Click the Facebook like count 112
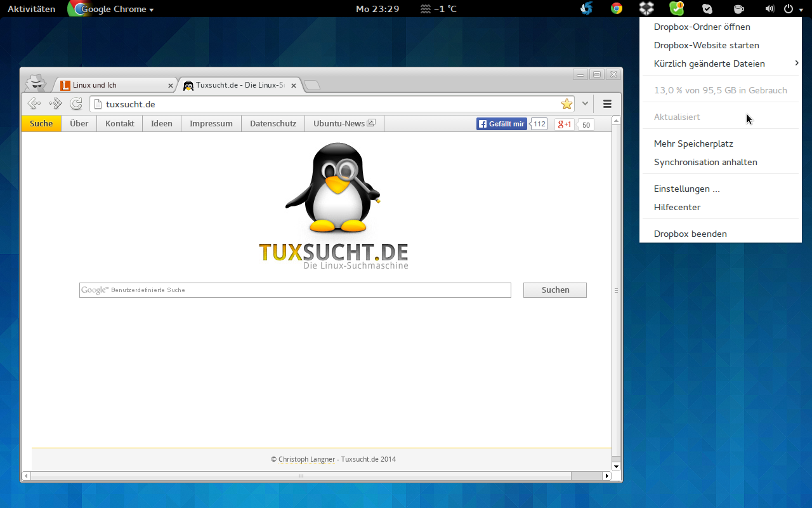The width and height of the screenshot is (812, 508). (539, 124)
